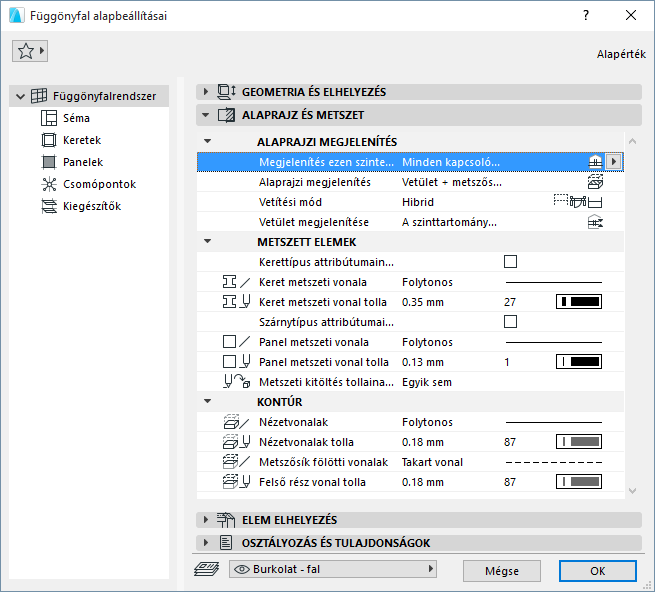Click the Vetület megjelenítése row icon

tap(595, 222)
